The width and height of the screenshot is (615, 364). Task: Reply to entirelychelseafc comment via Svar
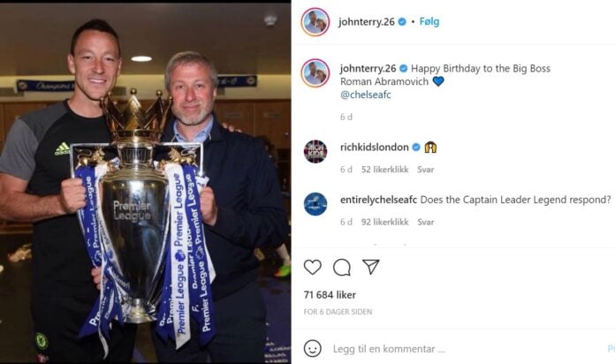pos(426,222)
